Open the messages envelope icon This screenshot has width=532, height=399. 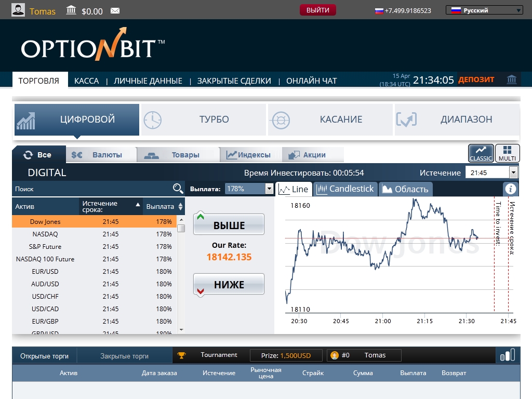115,11
